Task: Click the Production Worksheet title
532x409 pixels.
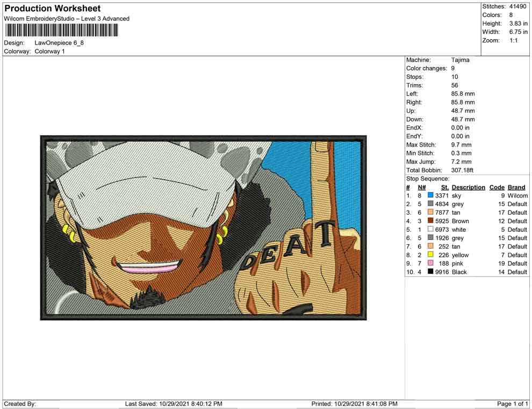Action: click(53, 9)
